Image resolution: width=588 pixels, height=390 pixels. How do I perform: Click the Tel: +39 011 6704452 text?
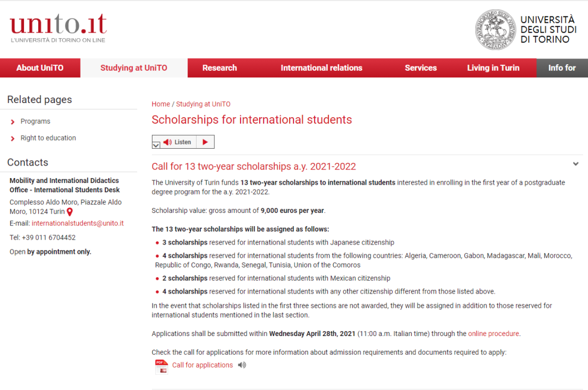click(43, 237)
